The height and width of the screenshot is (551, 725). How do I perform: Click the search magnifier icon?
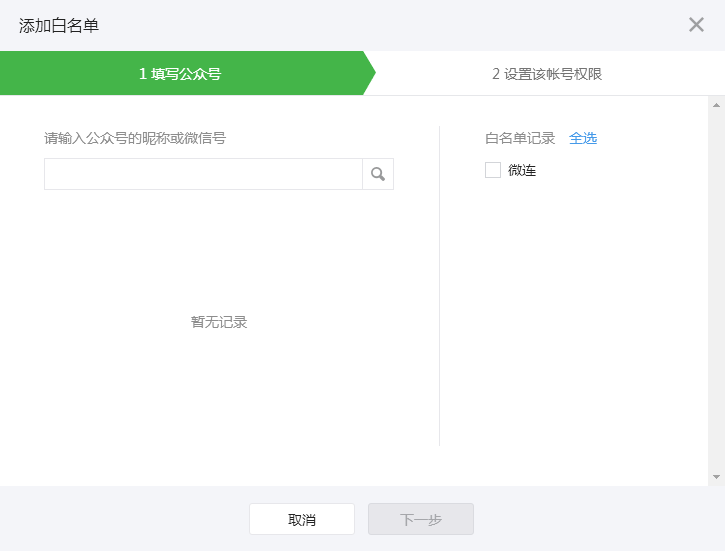coord(378,174)
